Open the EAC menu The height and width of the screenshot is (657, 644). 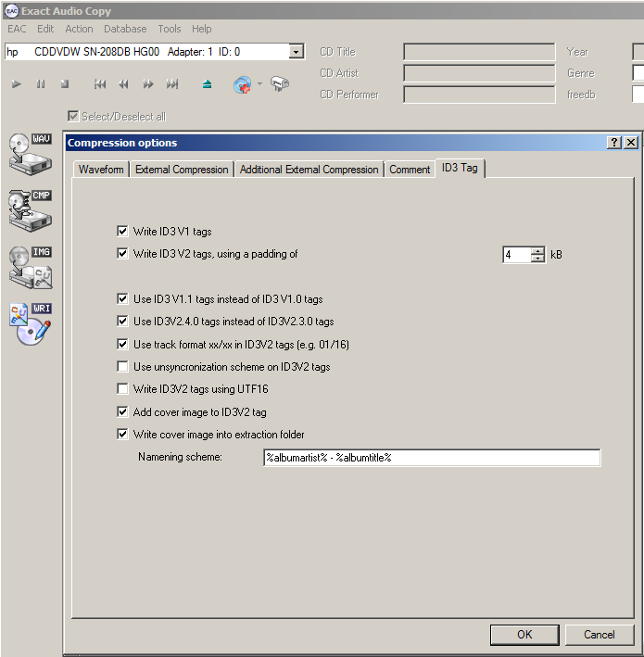pos(17,29)
